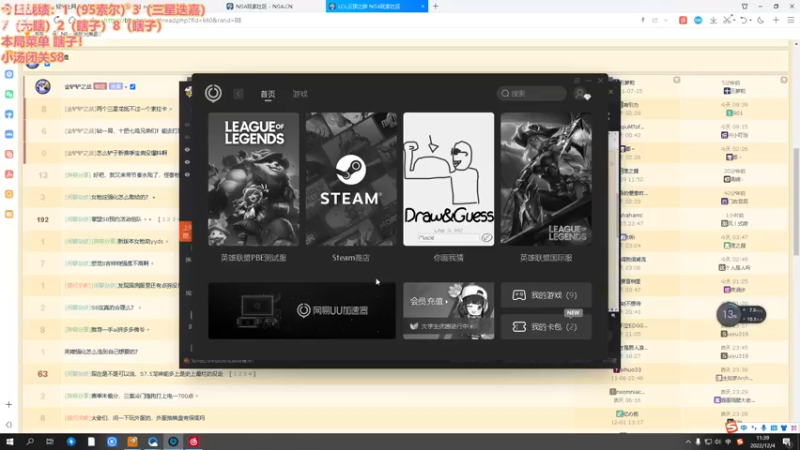Add a sidebar app with plus icon
Viewport: 800px width, 450px height.
click(x=9, y=404)
